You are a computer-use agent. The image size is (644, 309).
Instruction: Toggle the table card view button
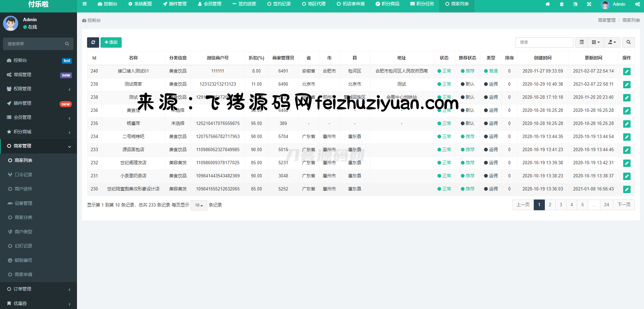click(x=581, y=42)
